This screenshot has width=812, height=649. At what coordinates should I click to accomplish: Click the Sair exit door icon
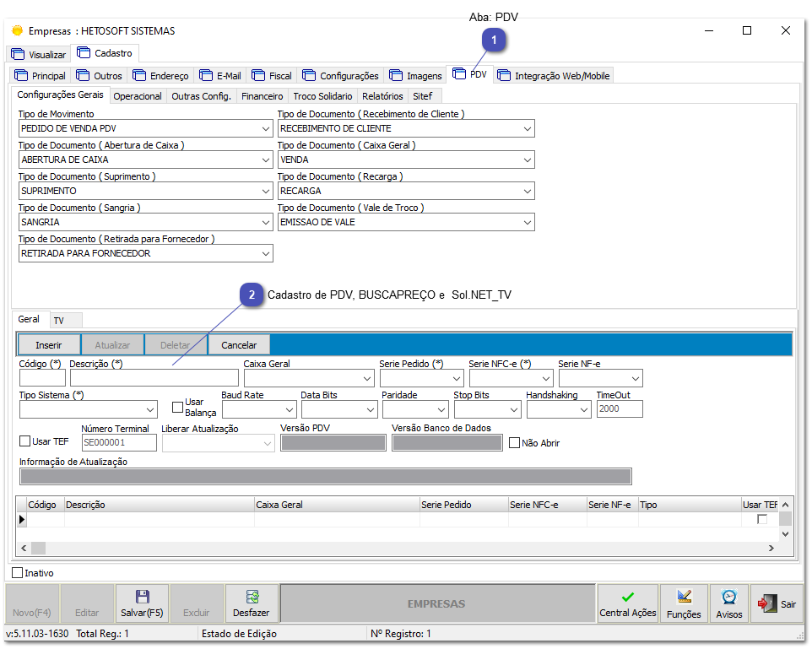(x=766, y=603)
